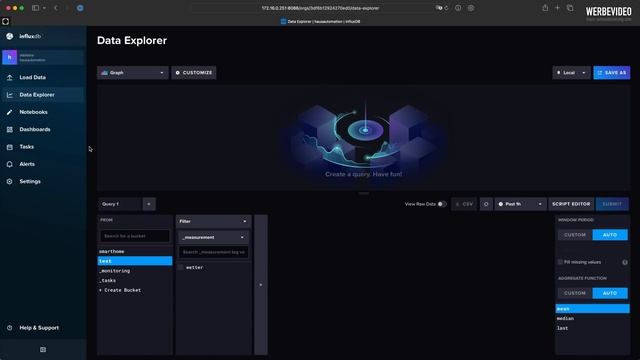Show the browser tab overview
This screenshot has height=360, width=640.
(570, 8)
